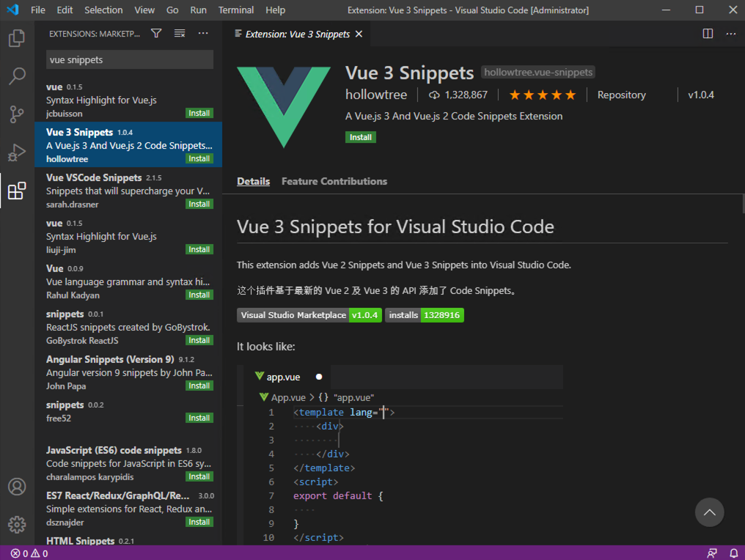Open the File menu
The width and height of the screenshot is (745, 560).
pos(38,10)
